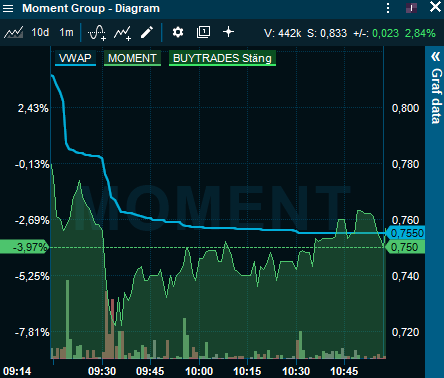
Task: Click the 09:45 time axis label
Action: pos(150,371)
